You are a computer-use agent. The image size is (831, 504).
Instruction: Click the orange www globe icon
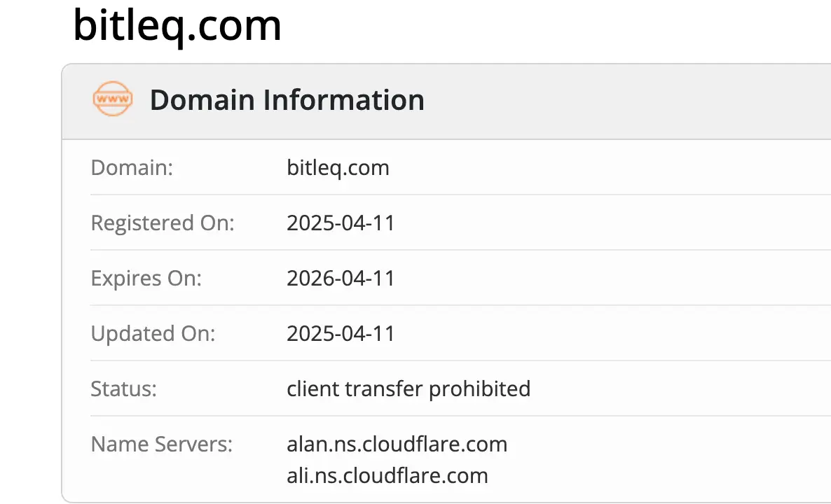(x=112, y=100)
